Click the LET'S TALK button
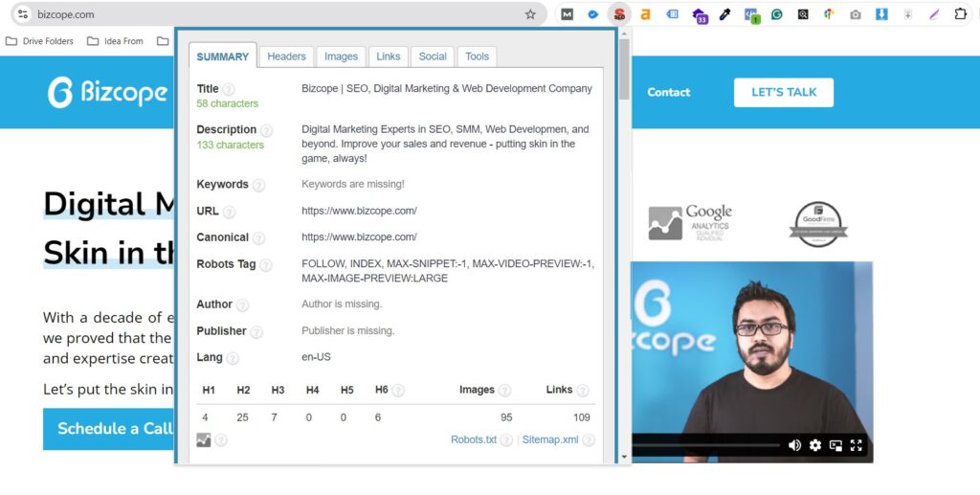This screenshot has width=980, height=495. pos(784,93)
